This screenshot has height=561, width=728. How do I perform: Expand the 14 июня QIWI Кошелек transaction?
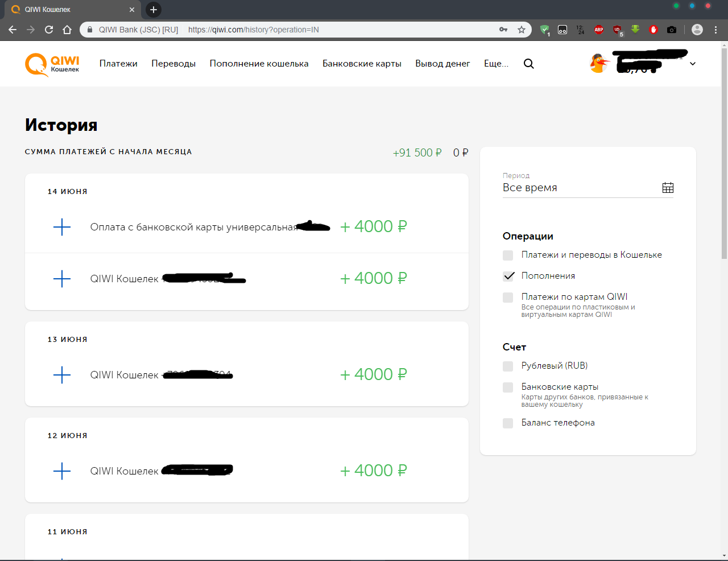(62, 279)
